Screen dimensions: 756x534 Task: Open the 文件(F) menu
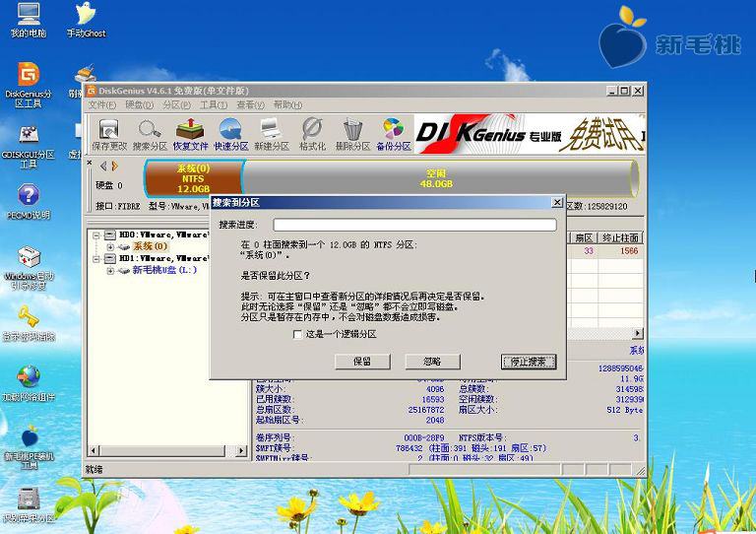point(101,104)
